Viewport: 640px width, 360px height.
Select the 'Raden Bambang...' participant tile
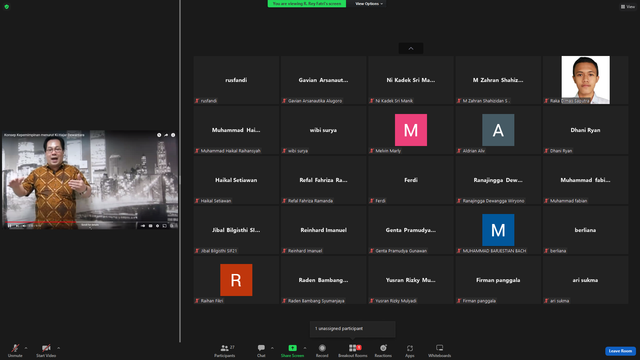pos(323,280)
